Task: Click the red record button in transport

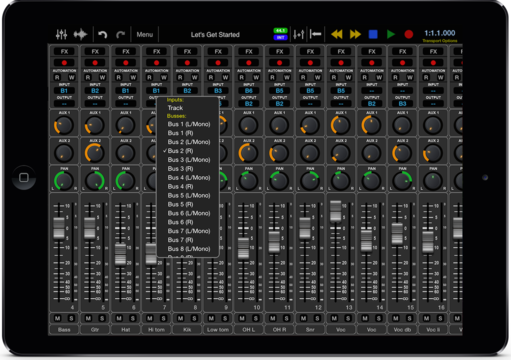Action: [x=409, y=34]
